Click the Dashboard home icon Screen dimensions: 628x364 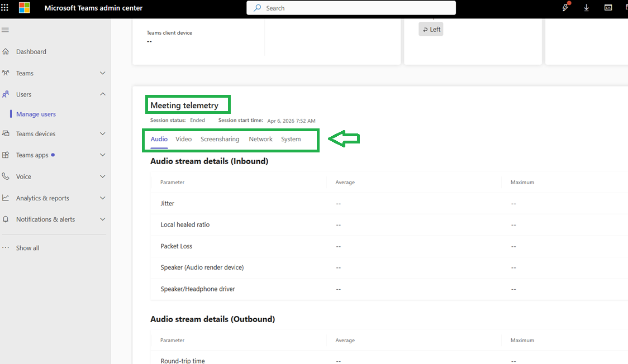point(6,51)
